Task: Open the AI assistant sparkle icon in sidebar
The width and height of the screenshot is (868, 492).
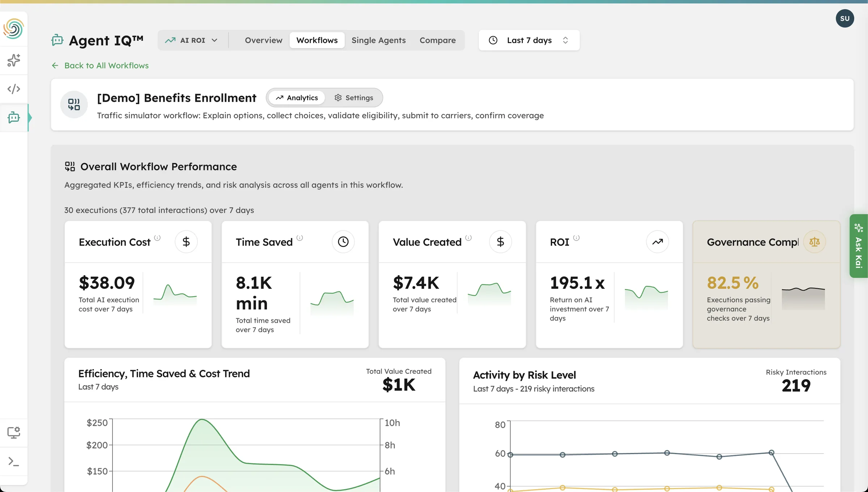Action: click(x=13, y=60)
